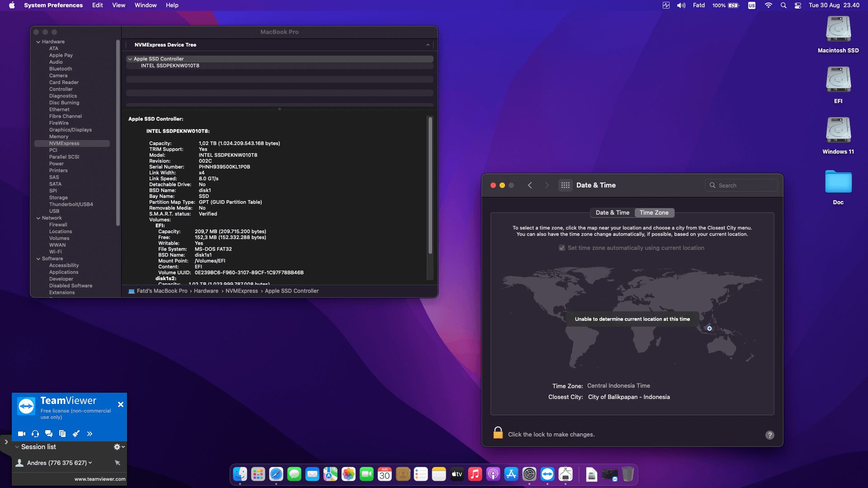
Task: Open TeamViewer chat bubbles icon
Action: point(49,434)
